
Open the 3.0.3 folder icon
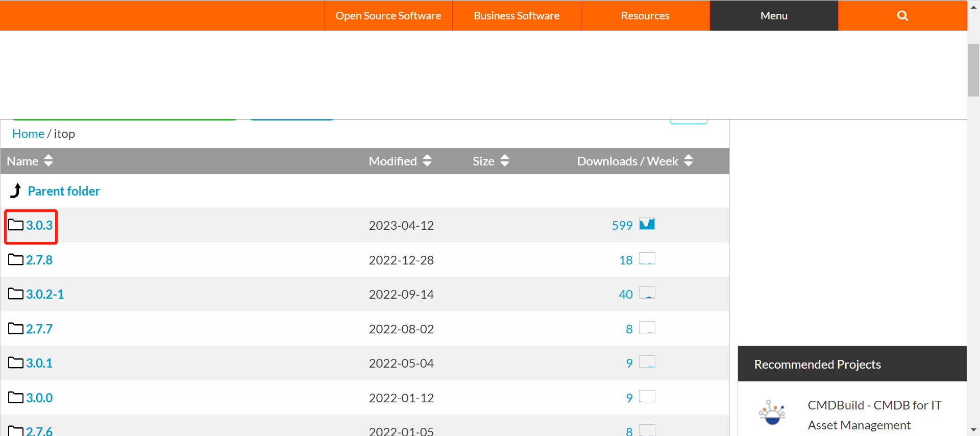[x=16, y=225]
